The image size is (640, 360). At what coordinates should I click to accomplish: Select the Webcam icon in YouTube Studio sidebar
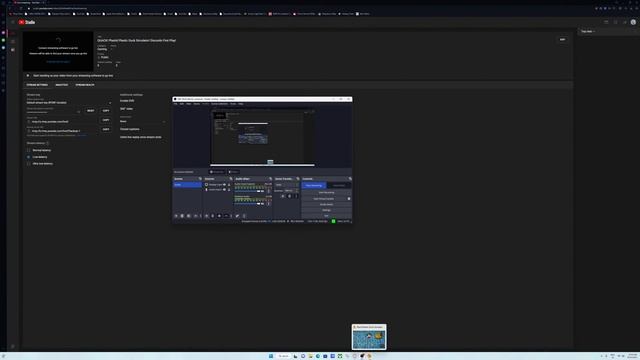[x=13, y=42]
